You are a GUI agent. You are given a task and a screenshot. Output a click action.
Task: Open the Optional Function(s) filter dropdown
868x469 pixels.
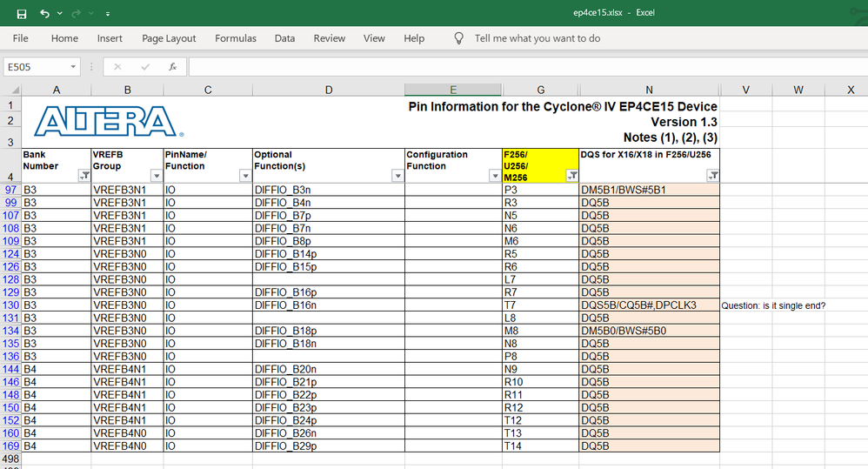(397, 176)
